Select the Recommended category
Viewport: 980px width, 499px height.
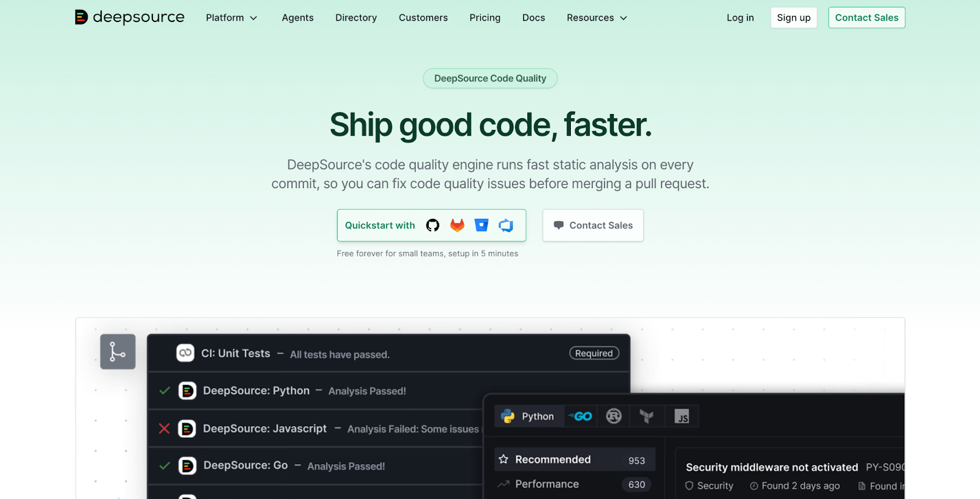(575, 459)
